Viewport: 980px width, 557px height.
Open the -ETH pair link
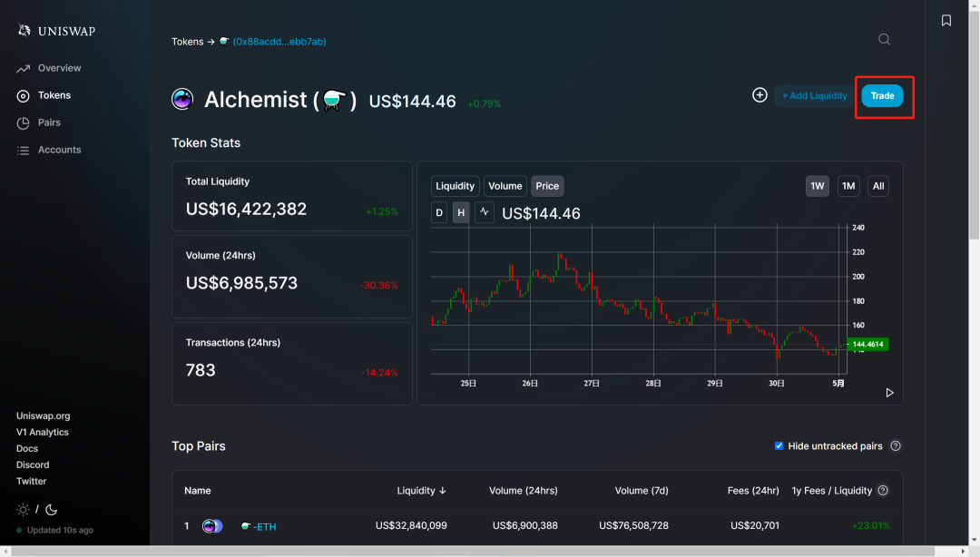259,526
